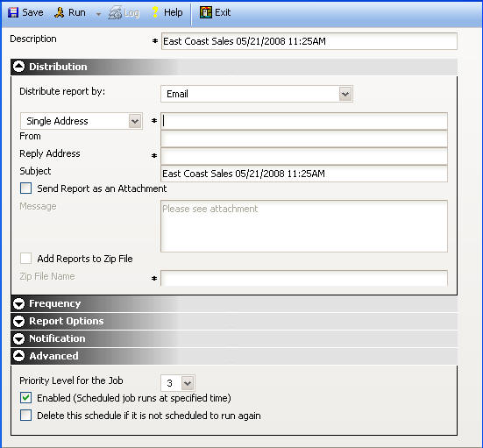Open the Priority Level dropdown
The image size is (483, 448).
point(188,383)
